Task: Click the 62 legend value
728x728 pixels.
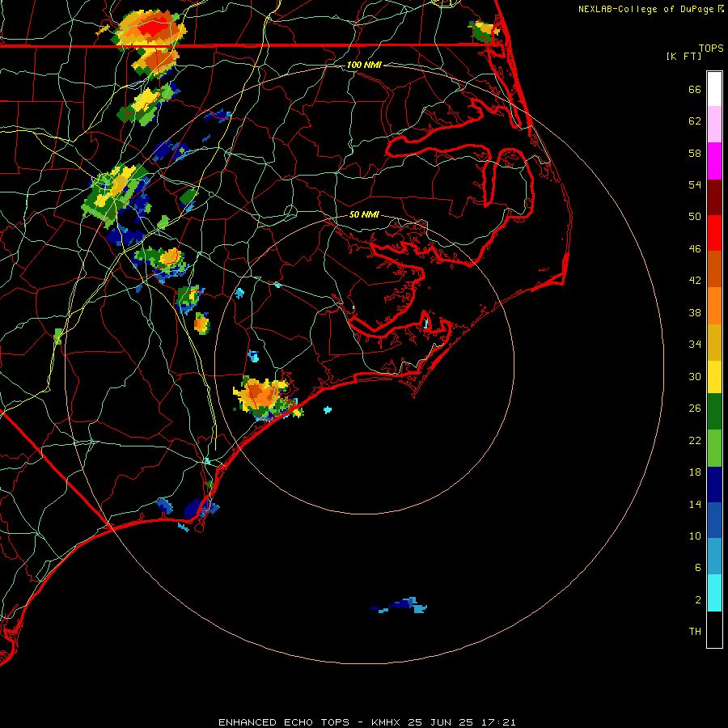Action: (x=695, y=121)
